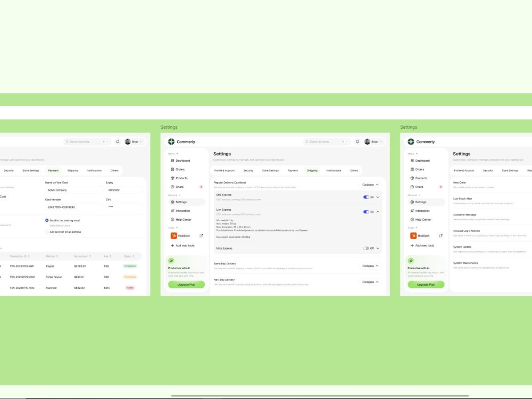Click plus icon for Add new tools, middle frame
The height and width of the screenshot is (399, 532).
point(172,245)
